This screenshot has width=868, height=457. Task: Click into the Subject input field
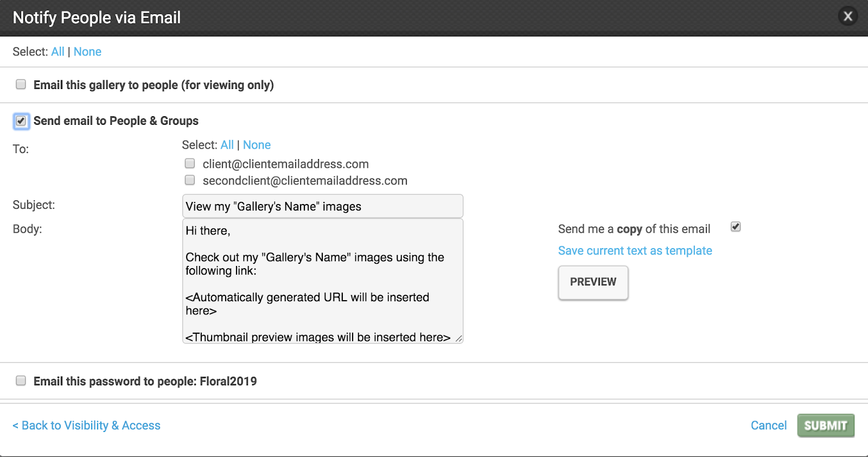tap(323, 206)
